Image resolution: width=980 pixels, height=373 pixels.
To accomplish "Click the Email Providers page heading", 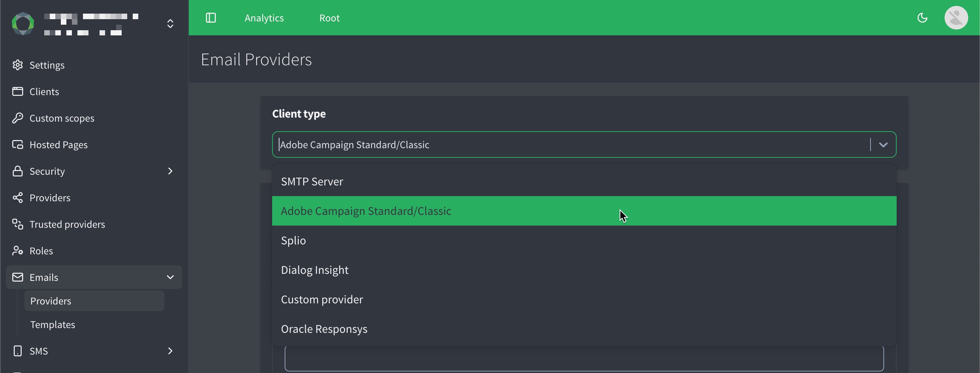I will pyautogui.click(x=256, y=59).
